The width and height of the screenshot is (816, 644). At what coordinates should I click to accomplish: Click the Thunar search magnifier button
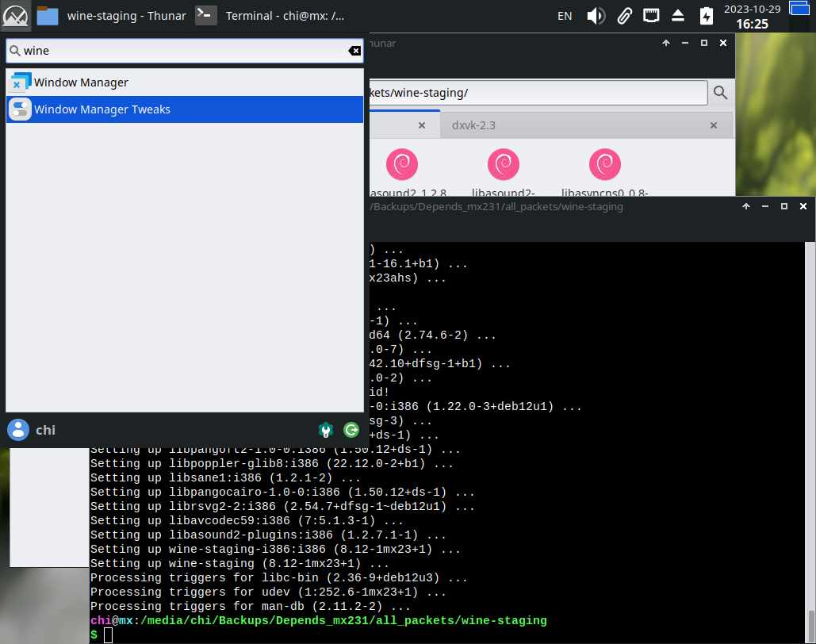coord(720,93)
